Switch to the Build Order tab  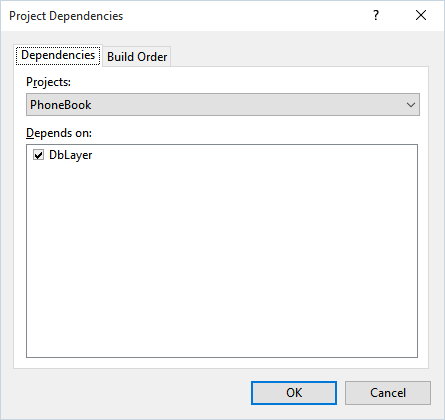137,57
